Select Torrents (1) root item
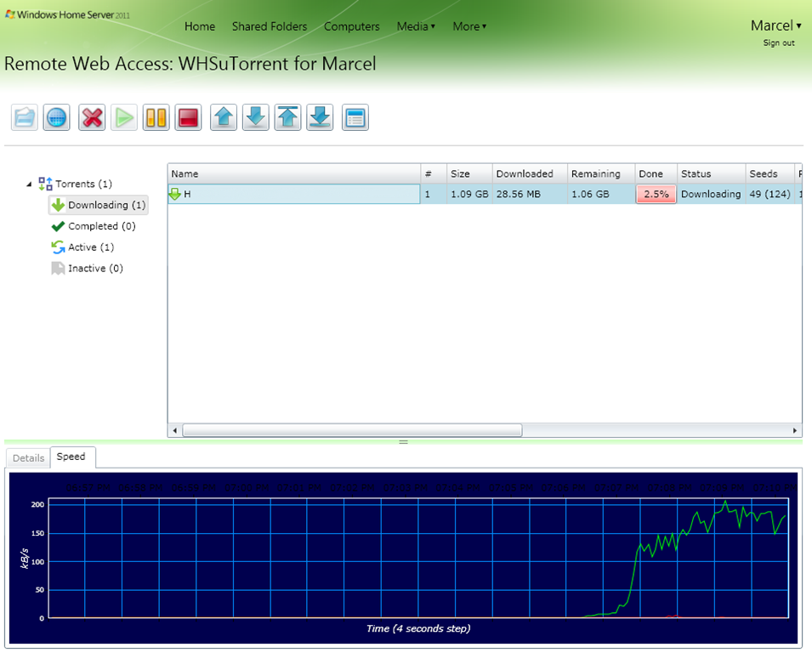The width and height of the screenshot is (812, 653). pyautogui.click(x=84, y=184)
